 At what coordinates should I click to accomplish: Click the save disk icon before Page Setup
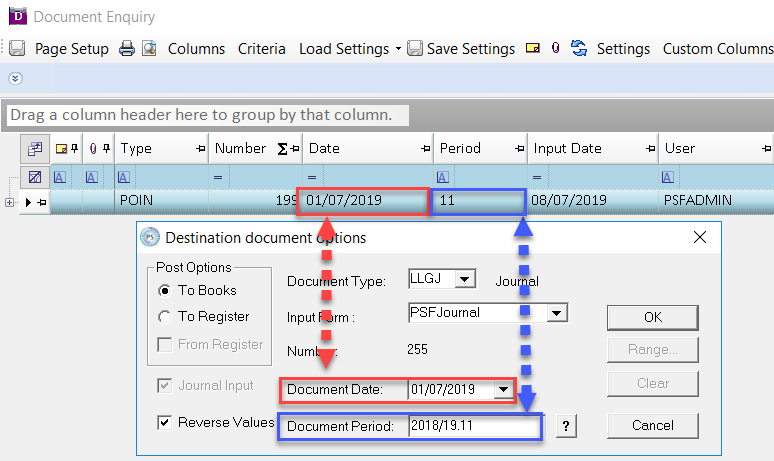[17, 48]
